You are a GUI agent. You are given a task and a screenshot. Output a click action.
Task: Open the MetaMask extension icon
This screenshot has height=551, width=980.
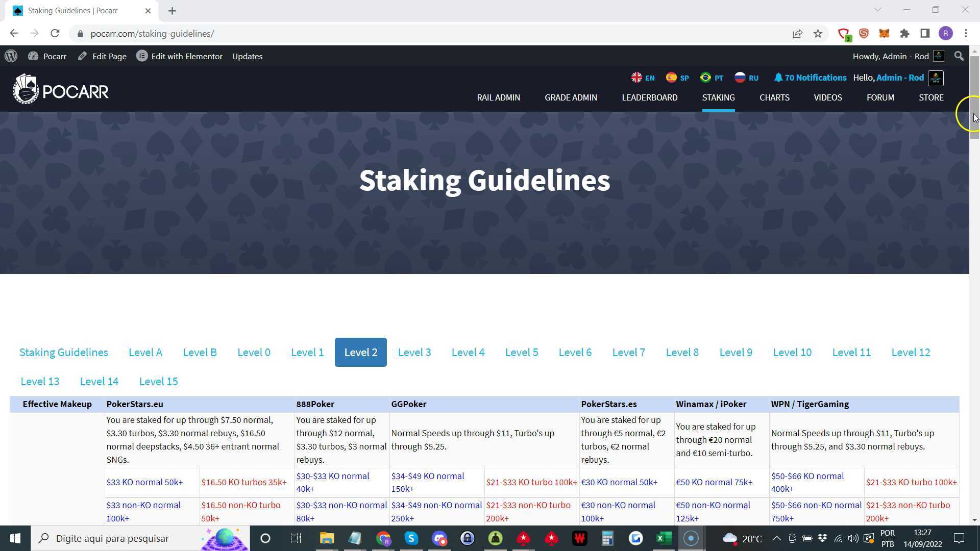click(884, 33)
